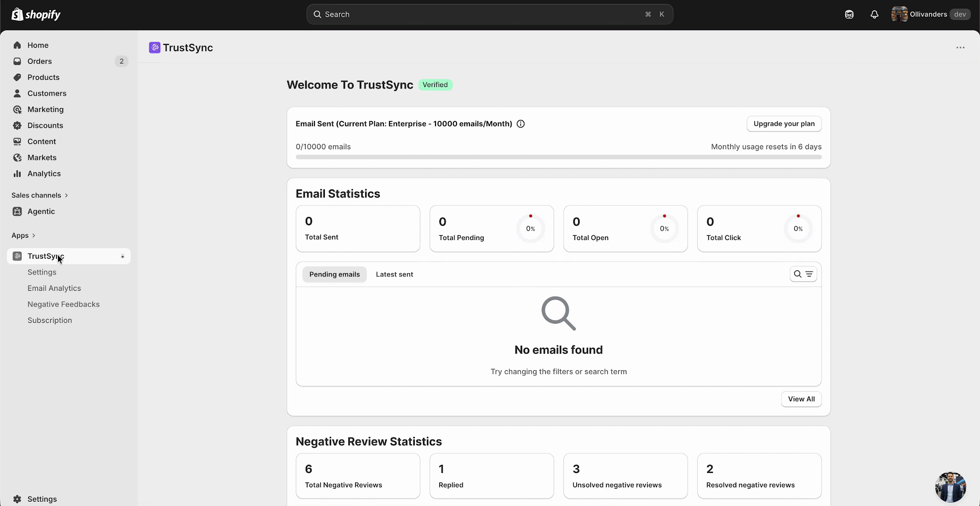The width and height of the screenshot is (980, 506).
Task: Click the Ollivanders store avatar
Action: point(899,14)
